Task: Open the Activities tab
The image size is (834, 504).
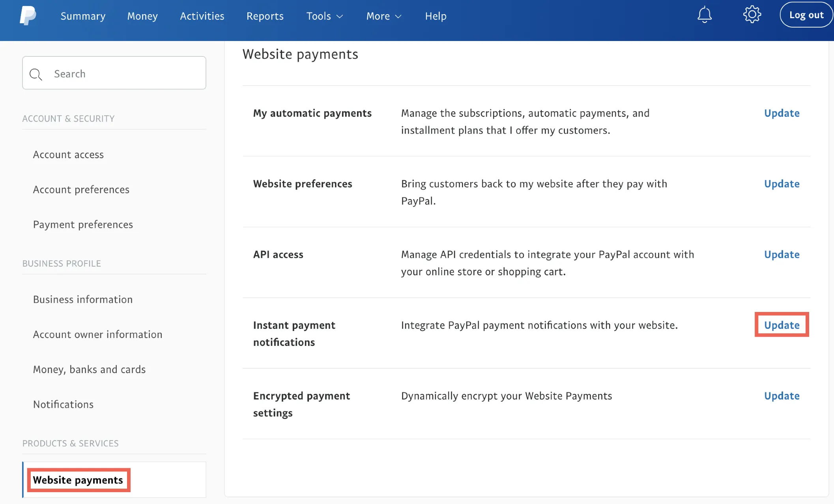Action: tap(202, 16)
